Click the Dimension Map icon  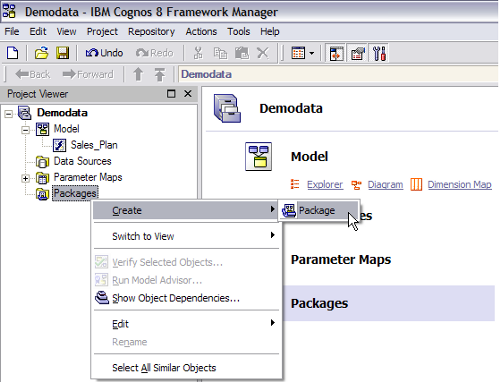pos(416,184)
